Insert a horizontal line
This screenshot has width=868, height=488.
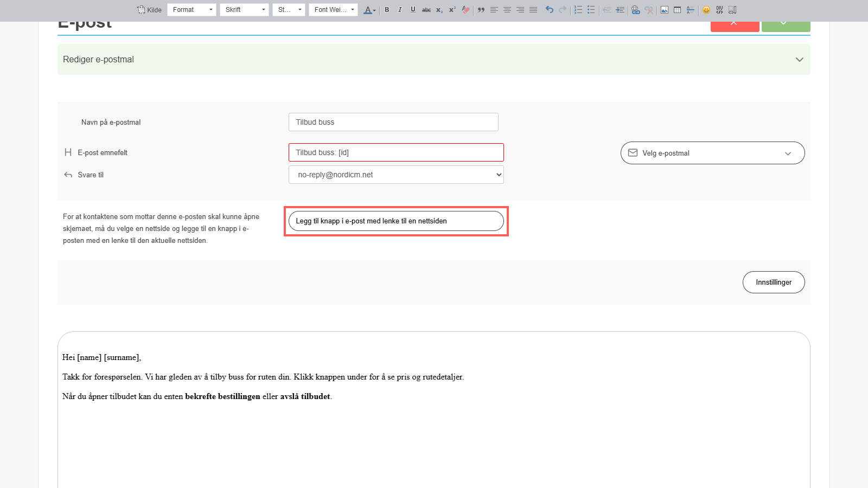click(x=691, y=10)
